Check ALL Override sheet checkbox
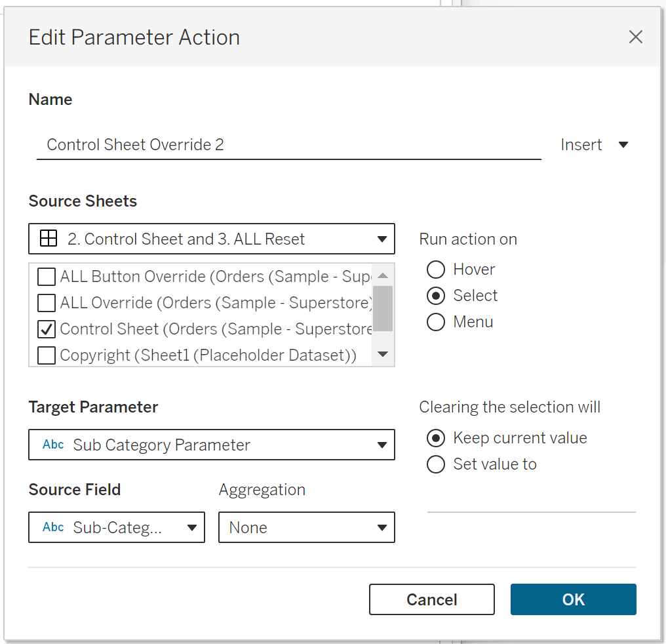The height and width of the screenshot is (644, 666). (47, 303)
